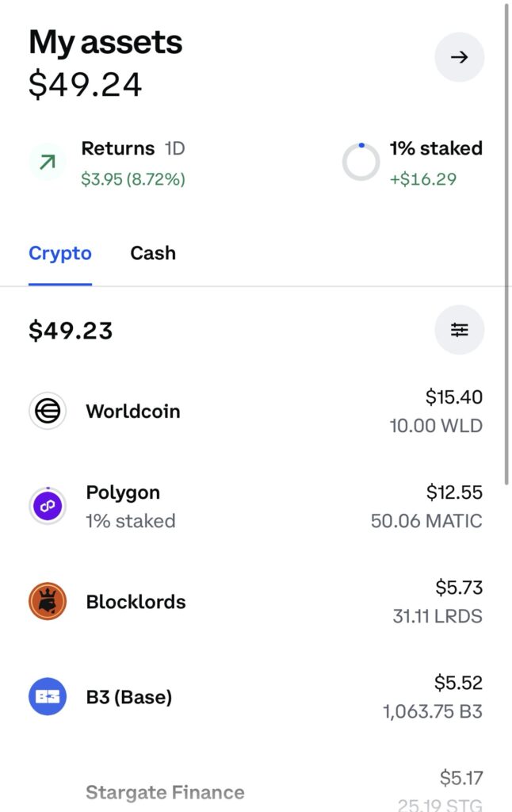Switch to the Cash tab
The width and height of the screenshot is (512, 812).
tap(153, 253)
